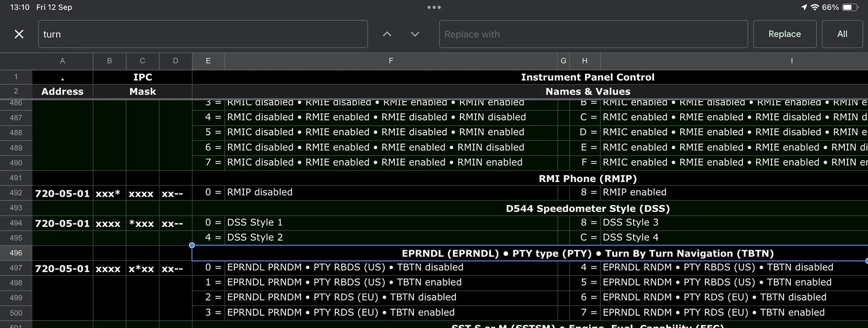868x328 pixels.
Task: Click the search field containing 'turn'
Action: [x=203, y=34]
